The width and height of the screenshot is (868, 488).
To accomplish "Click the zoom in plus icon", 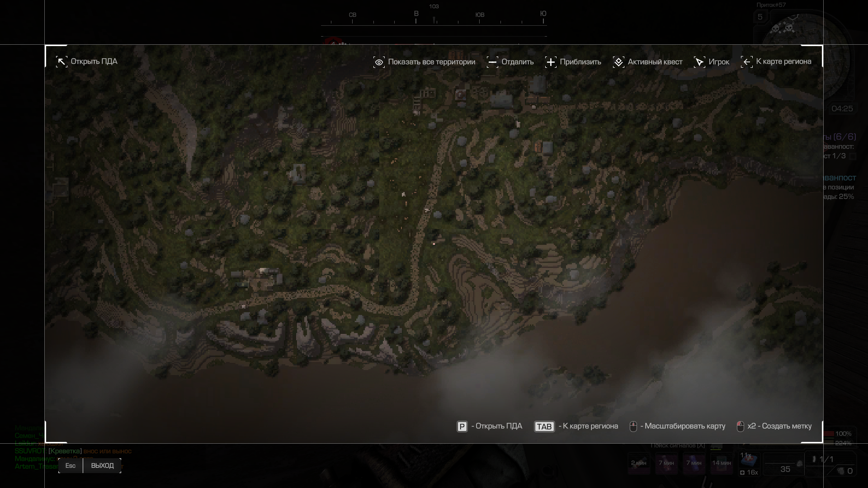I will coord(551,62).
